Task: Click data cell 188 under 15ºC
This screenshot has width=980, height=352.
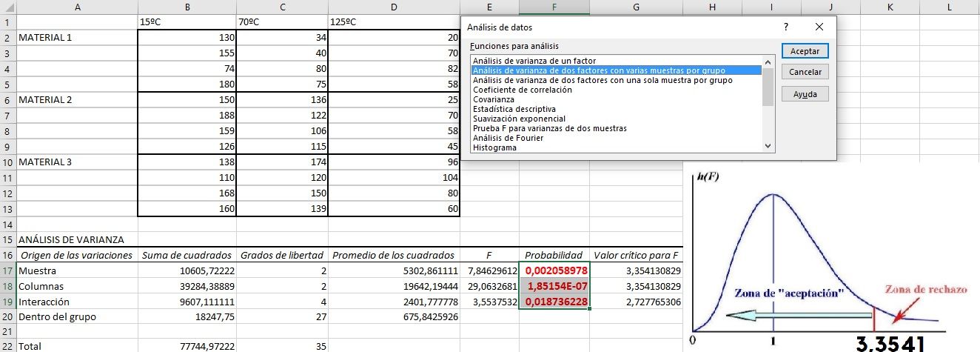Action: point(187,115)
